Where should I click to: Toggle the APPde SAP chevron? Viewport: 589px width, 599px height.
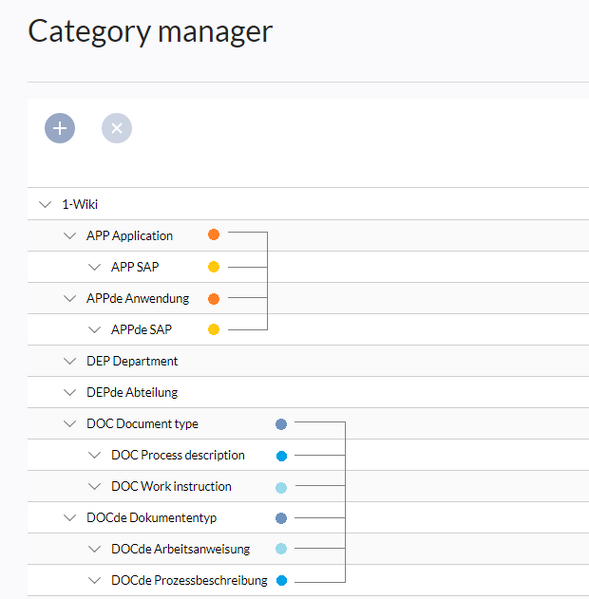(94, 330)
